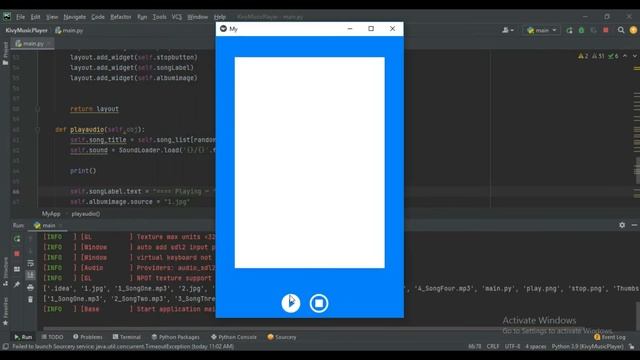Open the user account dropdown in toolbar
Screen dimensions: 640x360
(508, 30)
